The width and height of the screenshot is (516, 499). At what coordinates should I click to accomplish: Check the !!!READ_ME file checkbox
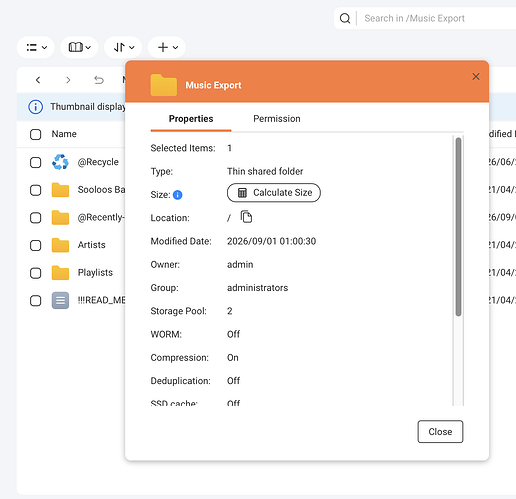(x=35, y=301)
